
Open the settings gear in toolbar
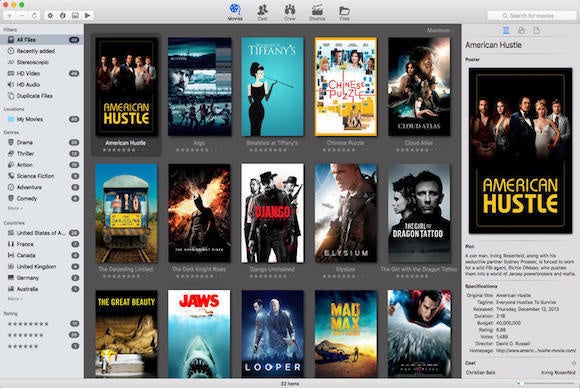tap(50, 16)
